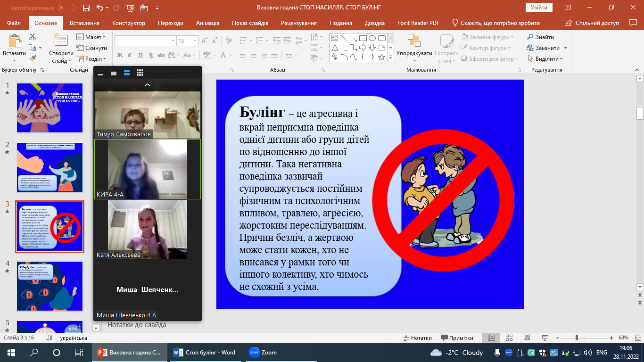Open the font size dropdown

(x=195, y=41)
